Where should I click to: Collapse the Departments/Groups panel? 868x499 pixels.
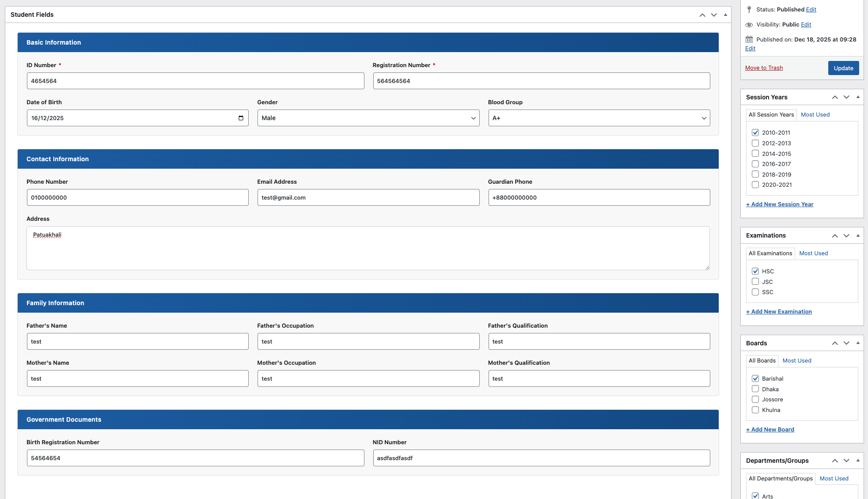click(x=858, y=460)
